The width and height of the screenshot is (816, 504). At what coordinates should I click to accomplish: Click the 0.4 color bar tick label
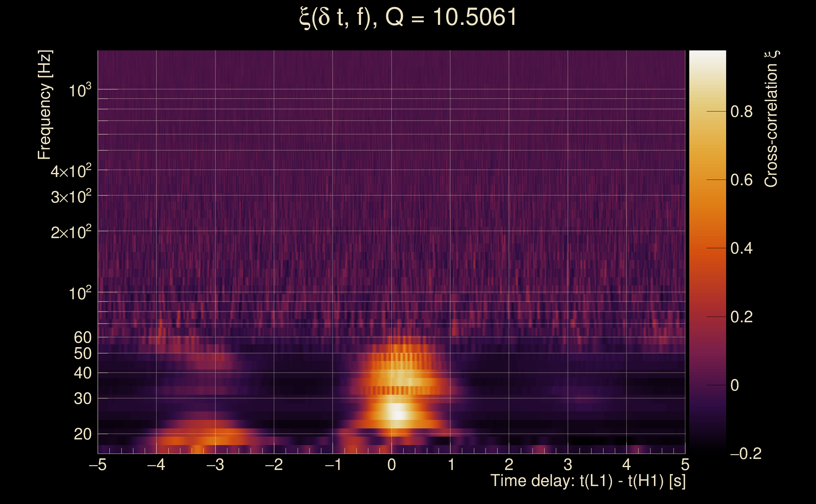pos(741,248)
